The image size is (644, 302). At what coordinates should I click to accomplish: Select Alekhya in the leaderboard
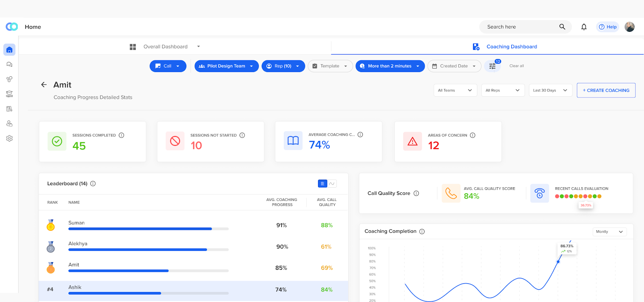[x=78, y=244]
